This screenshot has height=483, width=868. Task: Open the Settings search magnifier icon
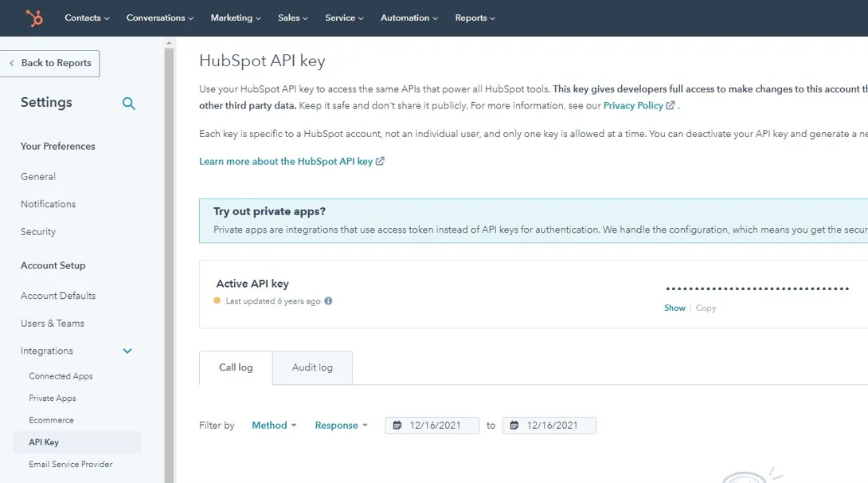[128, 104]
